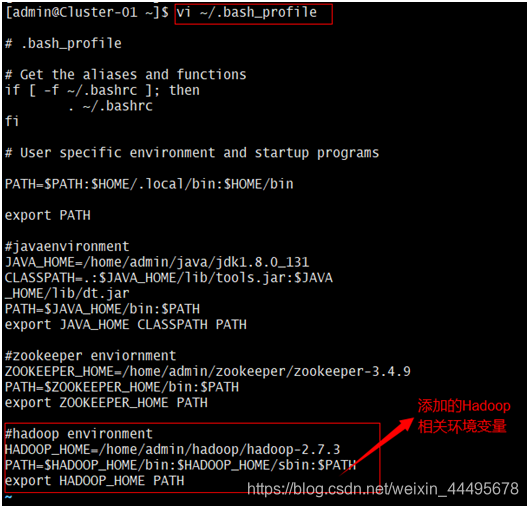529x508 pixels.
Task: Click the '[admin@Cluster-01 ~]$' prompt
Action: pyautogui.click(x=87, y=12)
